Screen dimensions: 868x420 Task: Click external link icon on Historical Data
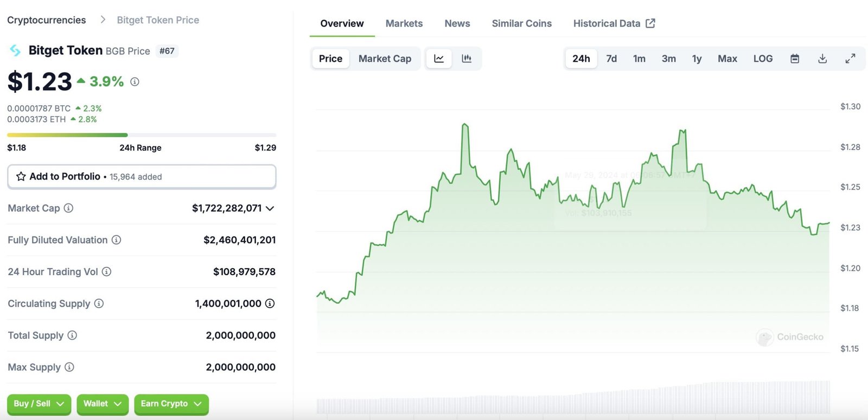(650, 23)
